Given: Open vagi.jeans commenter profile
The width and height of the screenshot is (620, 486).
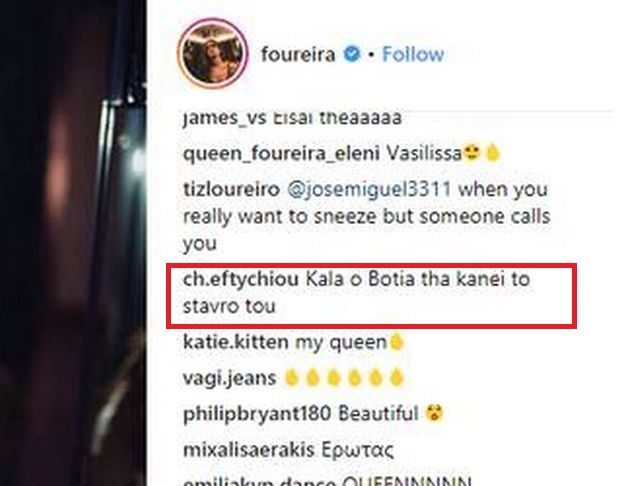Looking at the screenshot, I should pos(229,378).
